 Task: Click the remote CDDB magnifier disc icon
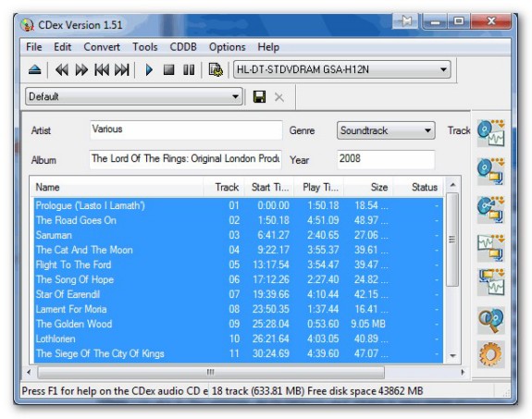click(x=490, y=320)
